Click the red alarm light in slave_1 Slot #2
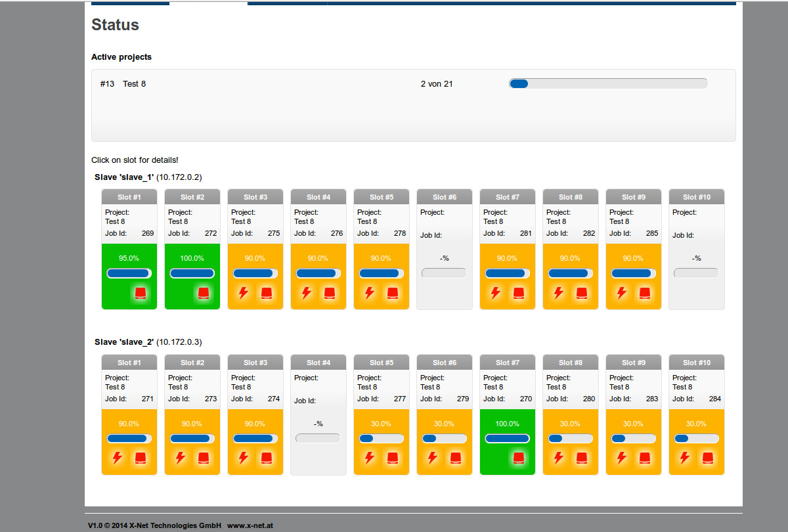Image resolution: width=788 pixels, height=532 pixels. pos(204,293)
